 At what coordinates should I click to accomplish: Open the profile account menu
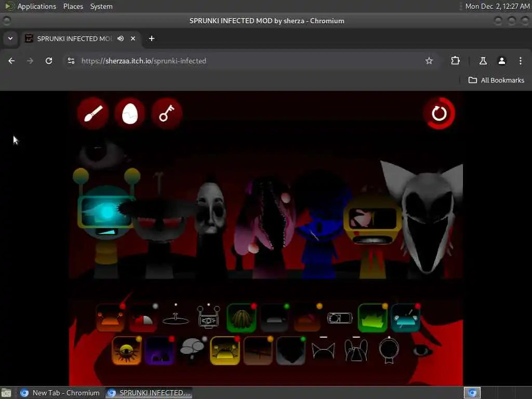coord(502,61)
